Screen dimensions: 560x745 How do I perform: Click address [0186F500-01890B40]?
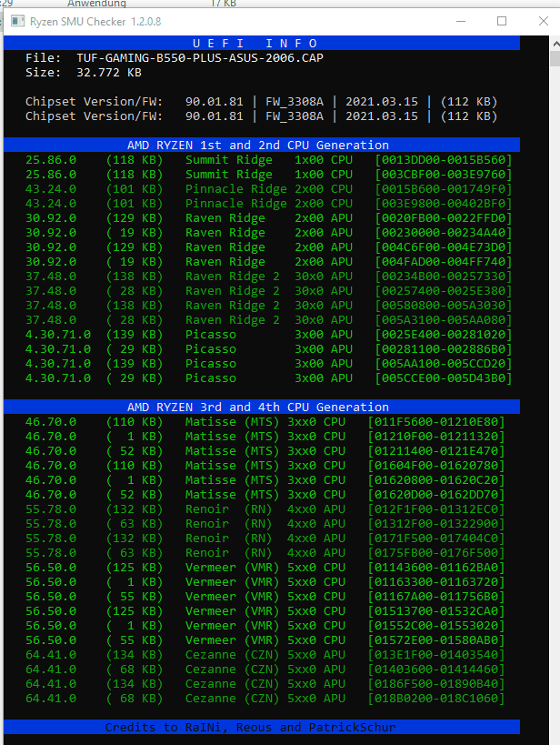pos(436,684)
